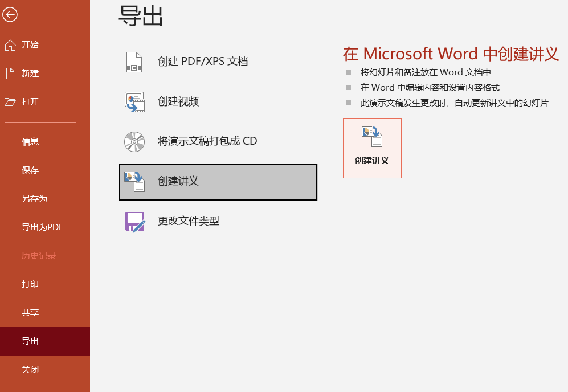
Task: Click the handout icon in the 创建讲义 row
Action: (134, 182)
